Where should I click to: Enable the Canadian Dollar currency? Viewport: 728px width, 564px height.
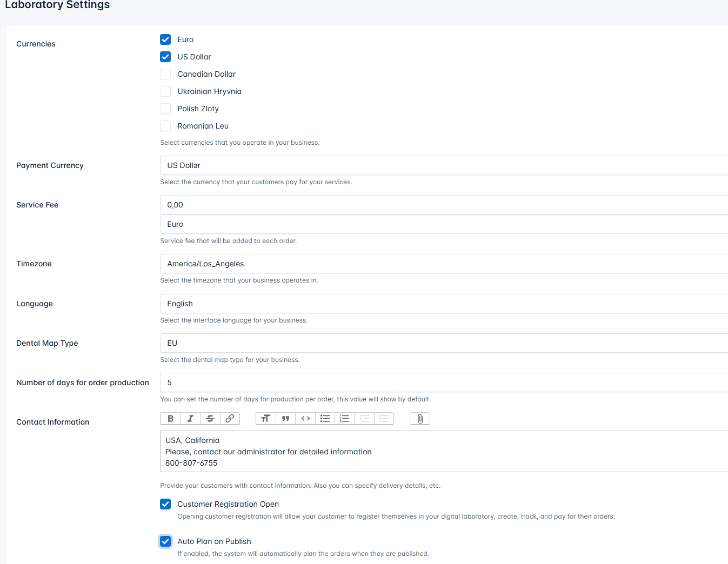click(x=165, y=74)
